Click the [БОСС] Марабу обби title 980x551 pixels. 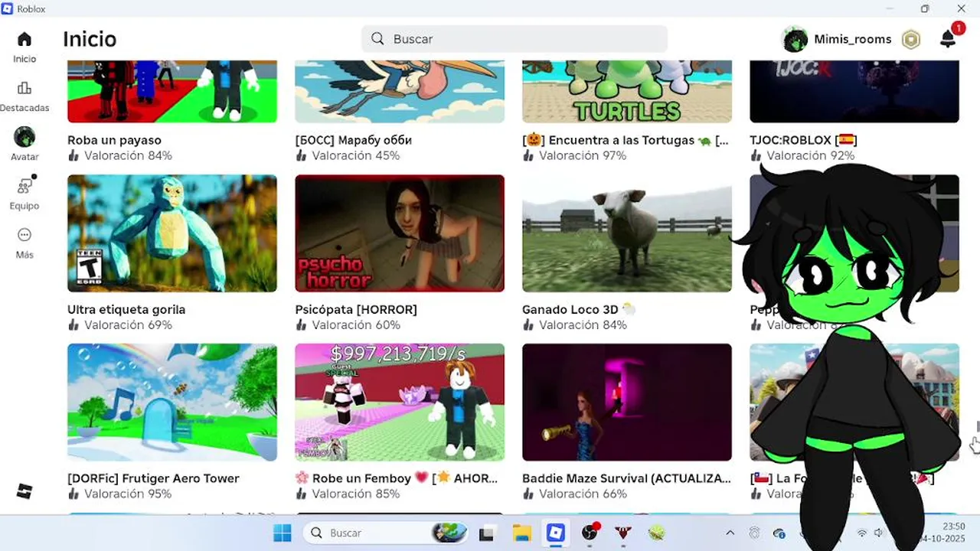[354, 141]
